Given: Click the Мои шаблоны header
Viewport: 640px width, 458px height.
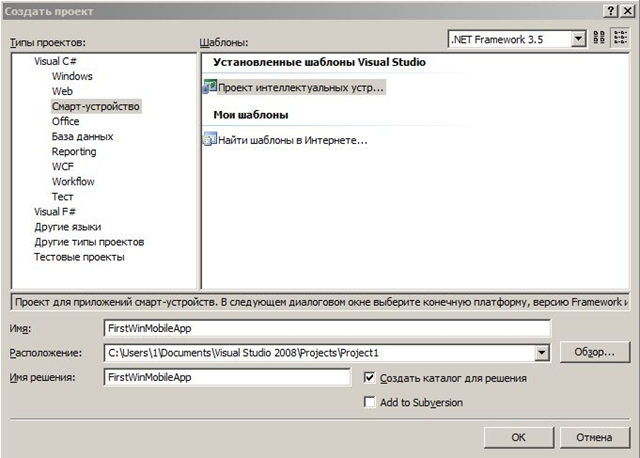Looking at the screenshot, I should (x=251, y=115).
